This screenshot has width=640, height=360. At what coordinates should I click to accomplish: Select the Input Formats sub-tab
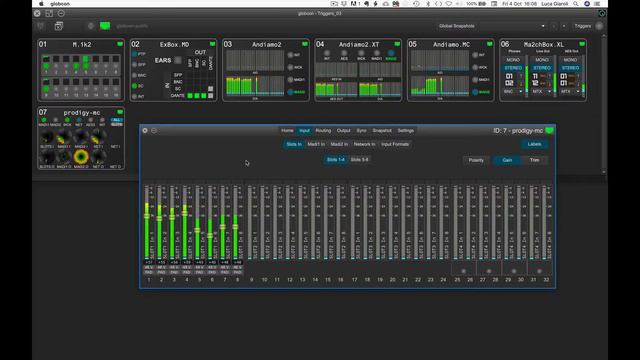pos(395,144)
